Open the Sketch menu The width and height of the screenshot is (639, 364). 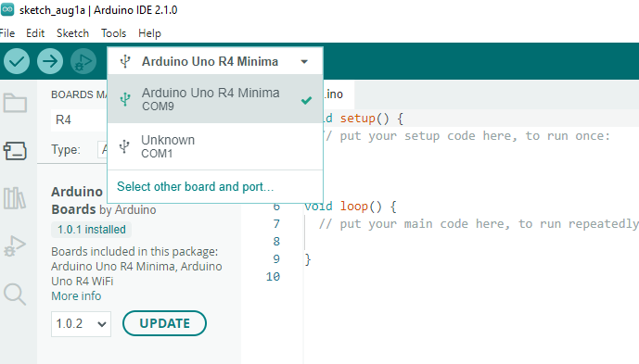72,33
